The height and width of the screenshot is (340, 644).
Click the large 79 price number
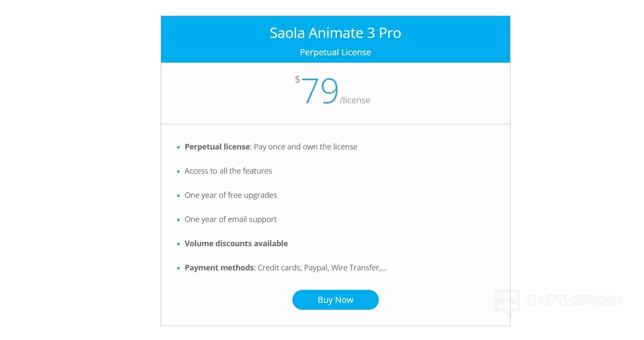320,91
